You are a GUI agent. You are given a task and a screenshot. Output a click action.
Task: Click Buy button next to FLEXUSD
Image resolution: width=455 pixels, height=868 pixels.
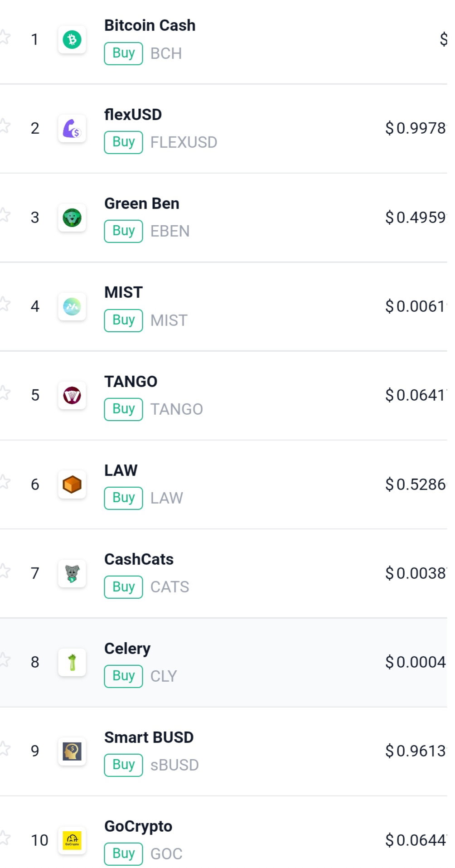point(123,142)
